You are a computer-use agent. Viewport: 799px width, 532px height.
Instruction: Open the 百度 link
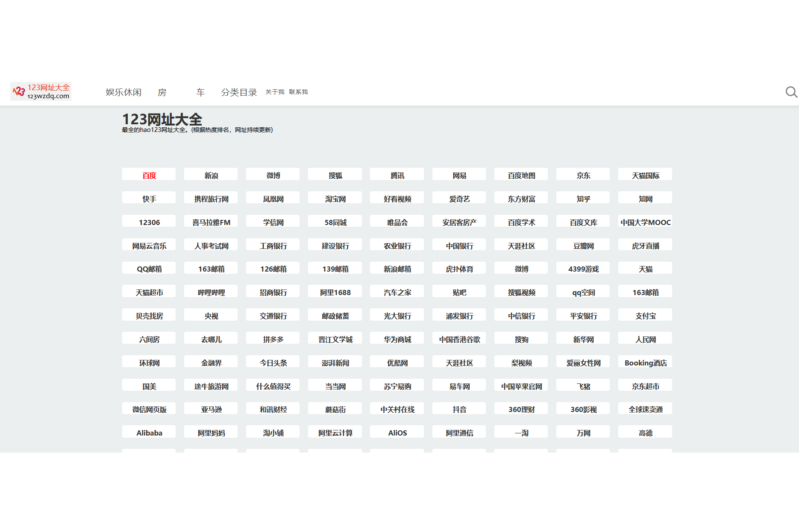[x=149, y=175]
